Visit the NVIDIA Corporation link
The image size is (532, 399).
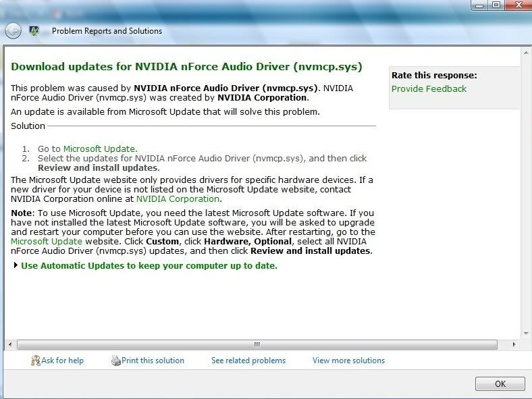pyautogui.click(x=178, y=198)
